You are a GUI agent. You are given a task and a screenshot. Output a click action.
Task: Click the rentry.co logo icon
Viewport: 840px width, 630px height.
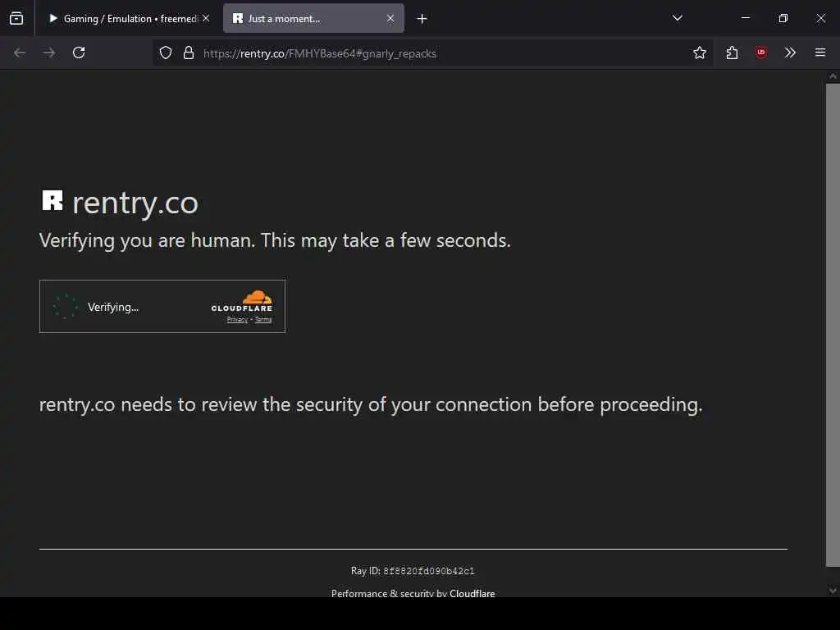52,201
